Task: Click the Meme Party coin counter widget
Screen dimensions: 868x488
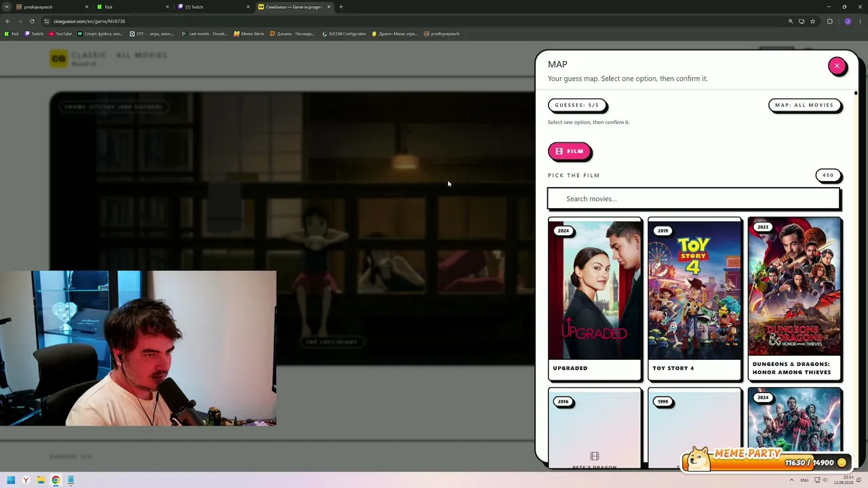Action: (766, 459)
